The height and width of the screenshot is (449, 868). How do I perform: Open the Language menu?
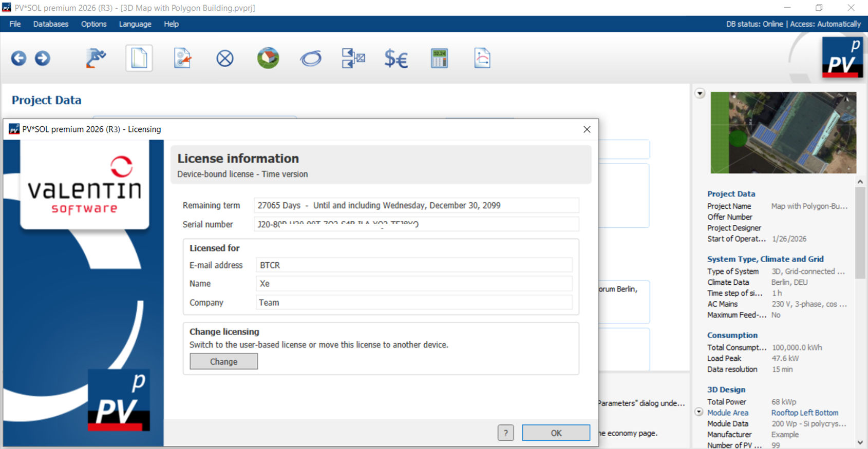point(135,24)
